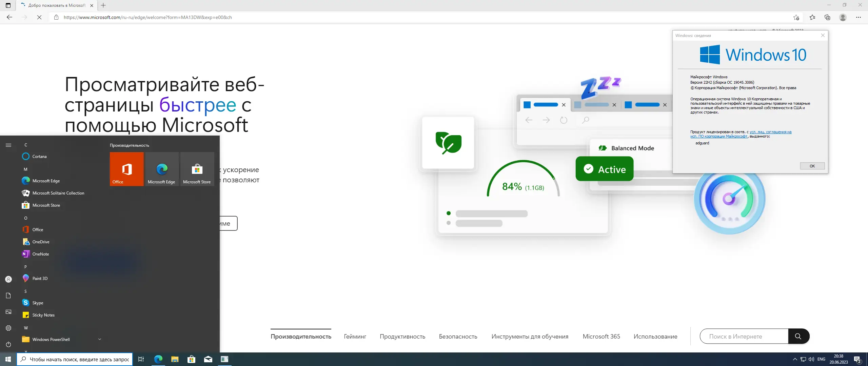Switch to the Гейминг tab

(x=355, y=337)
